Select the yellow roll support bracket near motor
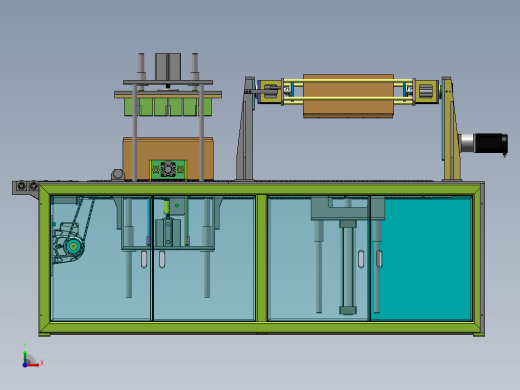Screen dimensions: 520x390 [x=452, y=129]
